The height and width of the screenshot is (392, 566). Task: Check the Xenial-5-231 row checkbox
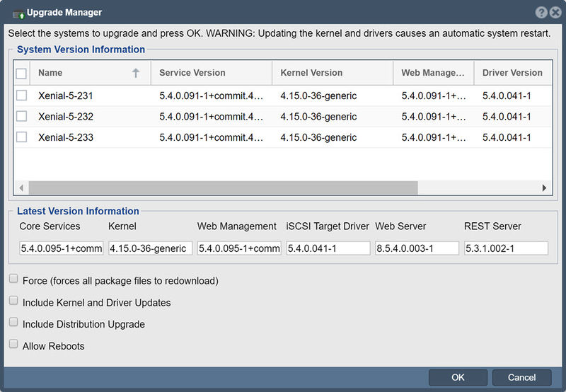coord(22,96)
